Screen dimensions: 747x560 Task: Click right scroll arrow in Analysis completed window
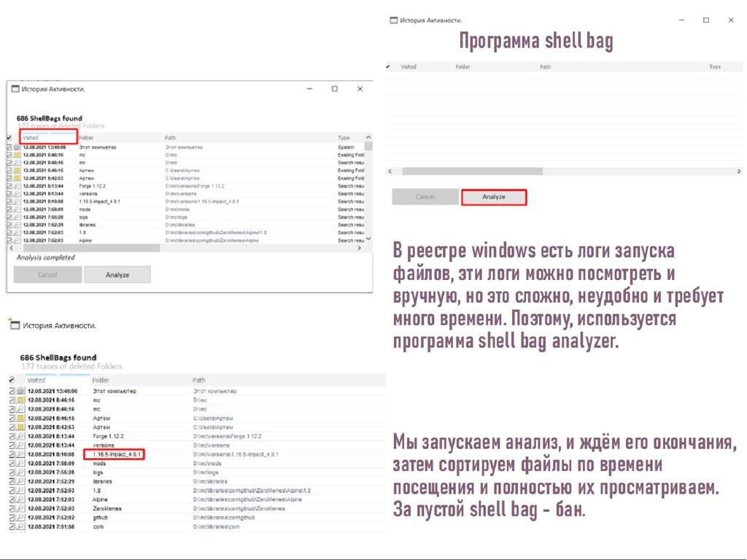[x=359, y=248]
